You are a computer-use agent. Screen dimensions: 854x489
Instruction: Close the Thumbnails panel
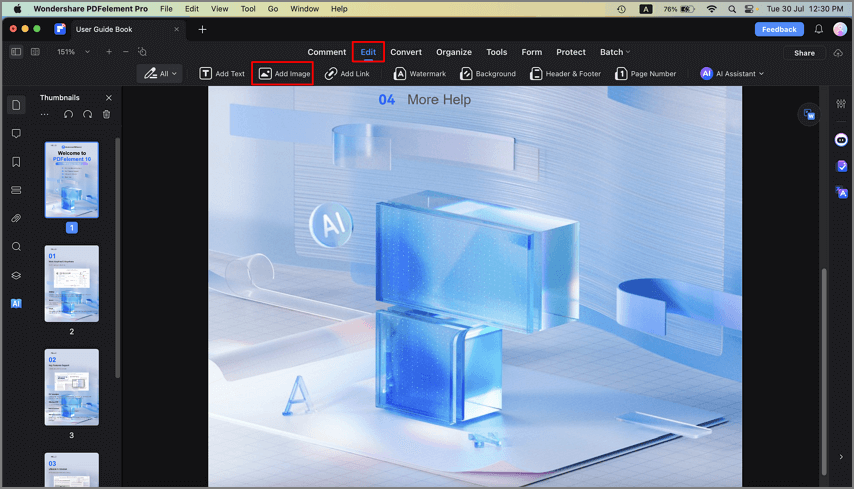(x=108, y=98)
